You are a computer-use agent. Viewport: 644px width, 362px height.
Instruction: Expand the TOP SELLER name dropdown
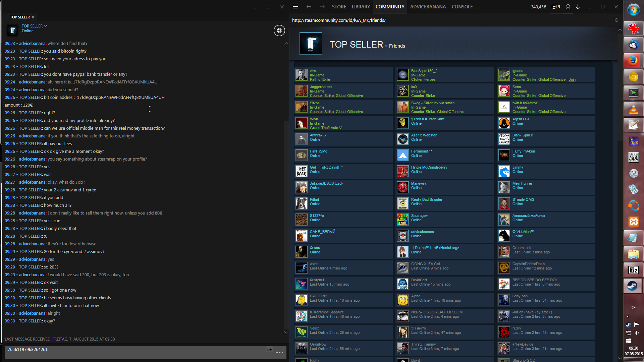click(46, 26)
